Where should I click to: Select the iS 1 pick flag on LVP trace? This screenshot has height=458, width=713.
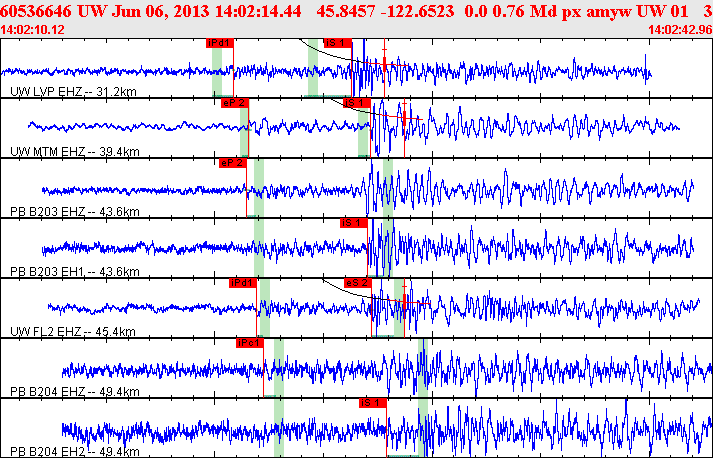(338, 43)
